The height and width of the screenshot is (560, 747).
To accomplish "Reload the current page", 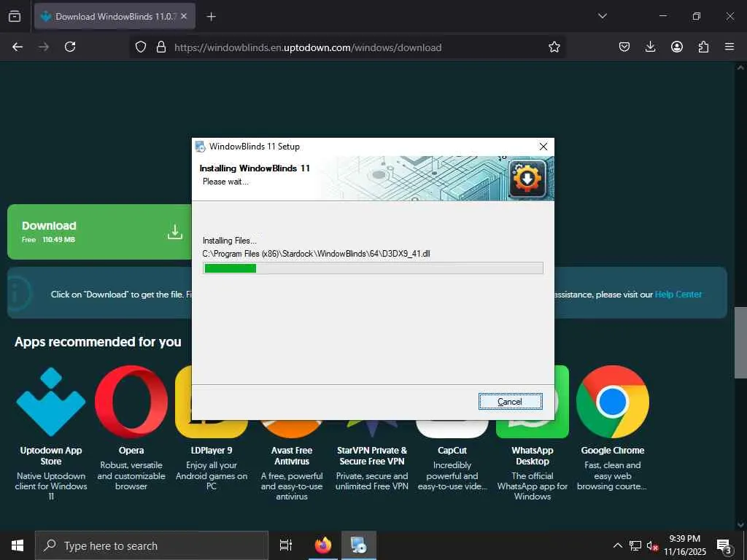I will [70, 47].
